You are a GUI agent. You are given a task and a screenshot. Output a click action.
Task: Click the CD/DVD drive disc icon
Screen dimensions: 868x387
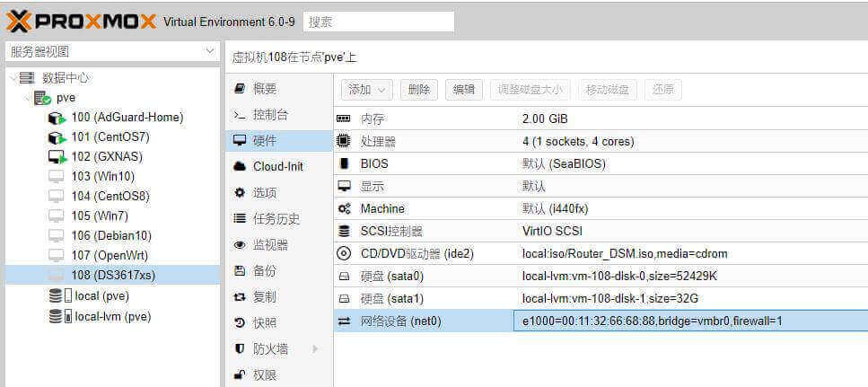point(344,253)
